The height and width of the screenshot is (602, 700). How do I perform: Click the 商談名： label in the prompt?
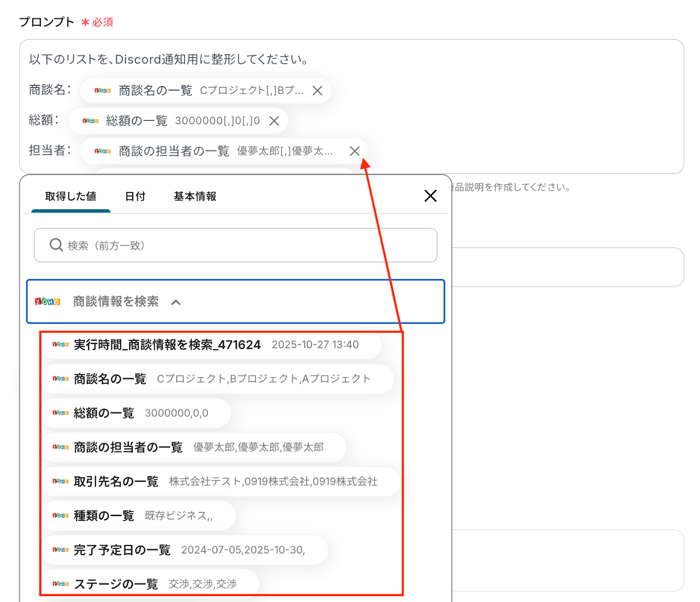(x=50, y=90)
